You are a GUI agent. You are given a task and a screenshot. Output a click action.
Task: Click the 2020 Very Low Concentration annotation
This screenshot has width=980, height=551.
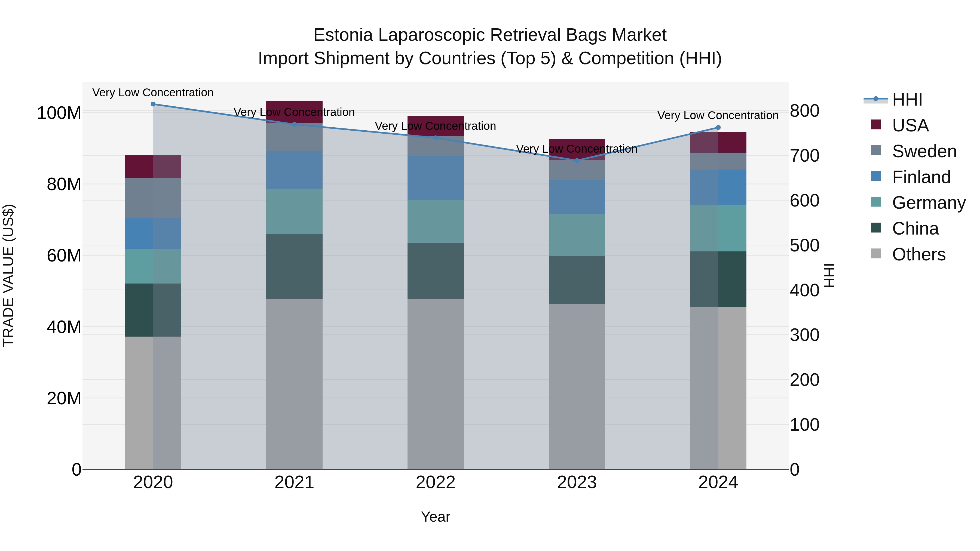pos(153,93)
